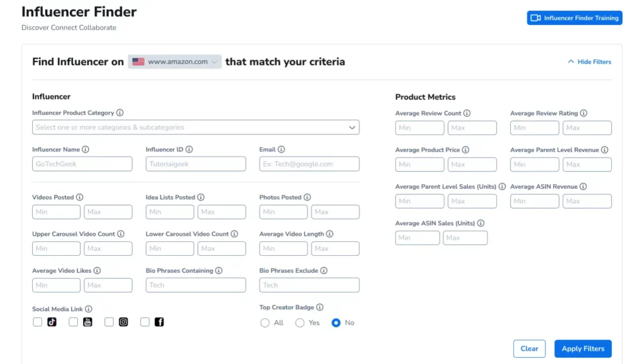The width and height of the screenshot is (644, 364).
Task: Click the Clear button
Action: (x=529, y=349)
